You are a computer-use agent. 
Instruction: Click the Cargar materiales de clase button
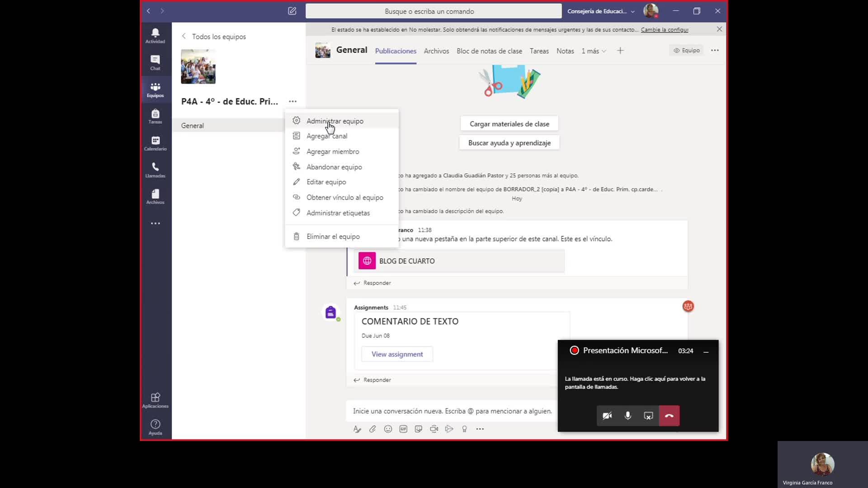click(509, 124)
